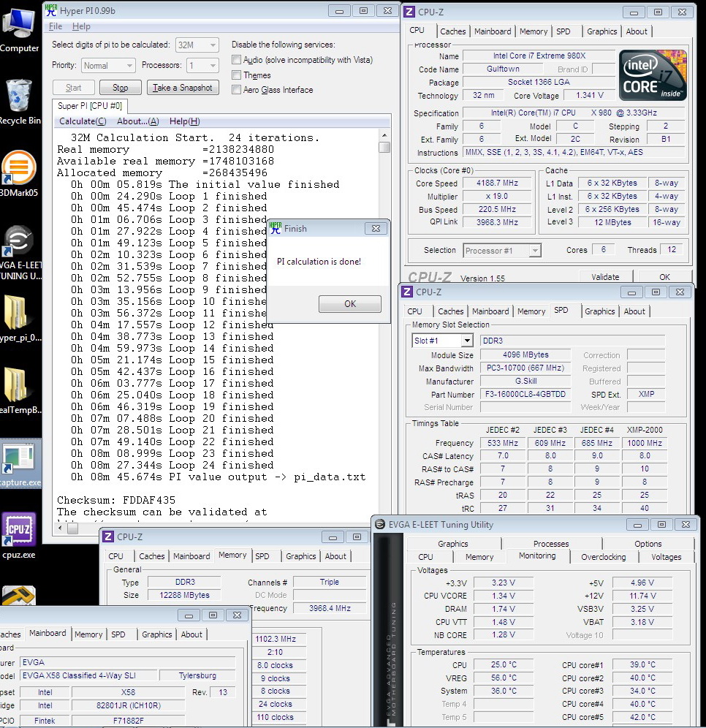Click the Checksum: FDDAF435 line
706x728 pixels.
[x=116, y=500]
